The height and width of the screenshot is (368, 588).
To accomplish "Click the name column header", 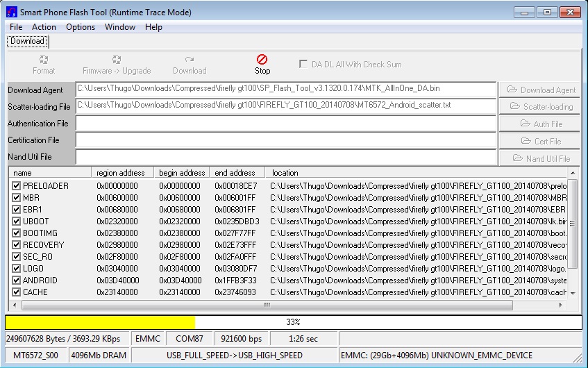I will (50, 173).
